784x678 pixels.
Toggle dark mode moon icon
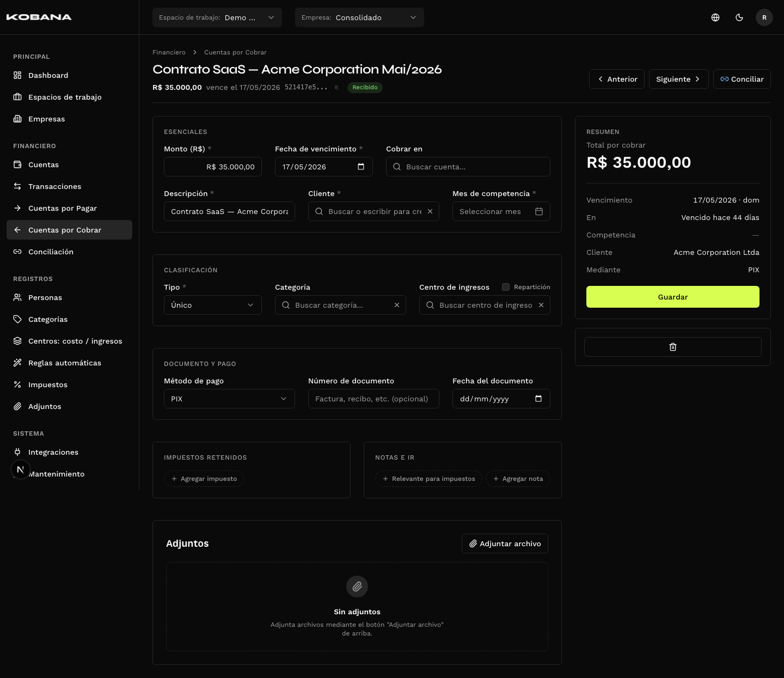(x=739, y=17)
